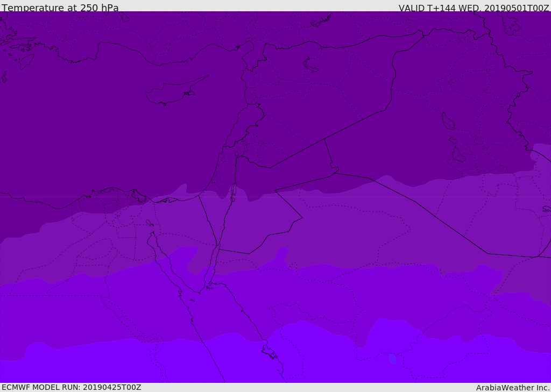Click the 'ECMWF MODEL RUN: 20190425T00Z' text

point(72,387)
